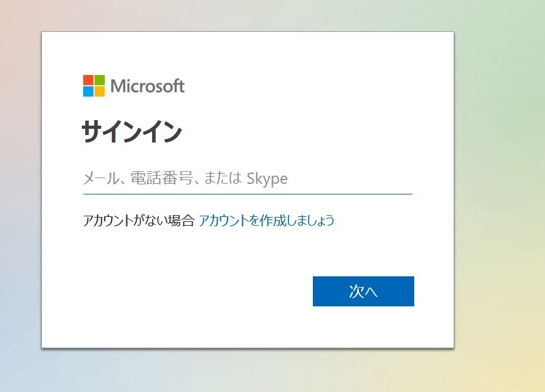Click the Microsoft wordmark text
This screenshot has width=545, height=392.
pyautogui.click(x=148, y=86)
